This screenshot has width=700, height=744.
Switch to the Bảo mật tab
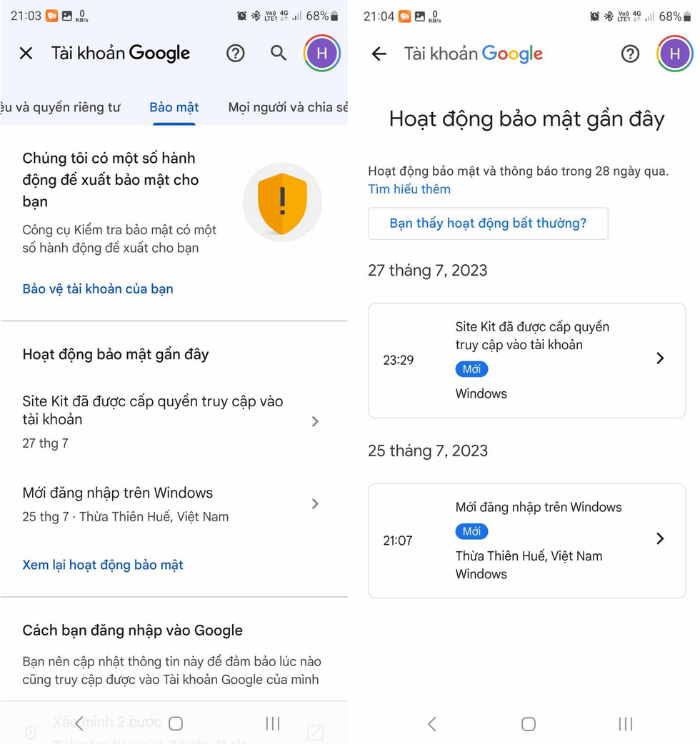(174, 107)
